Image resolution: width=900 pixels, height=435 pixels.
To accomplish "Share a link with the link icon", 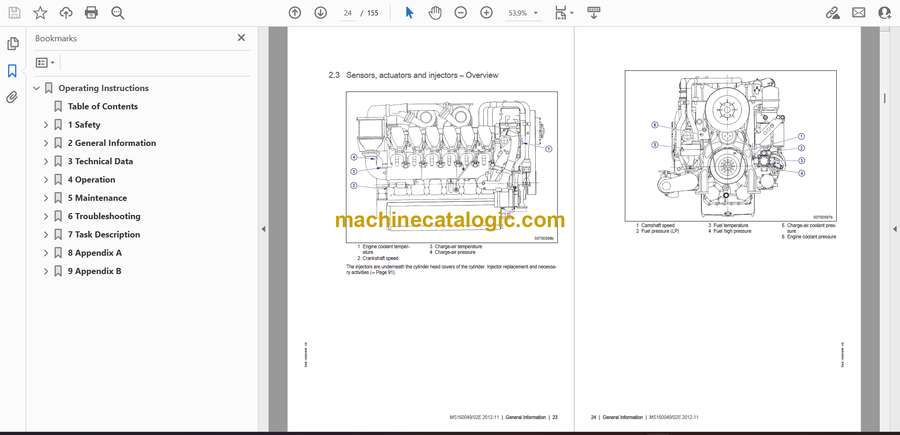I will click(x=832, y=13).
